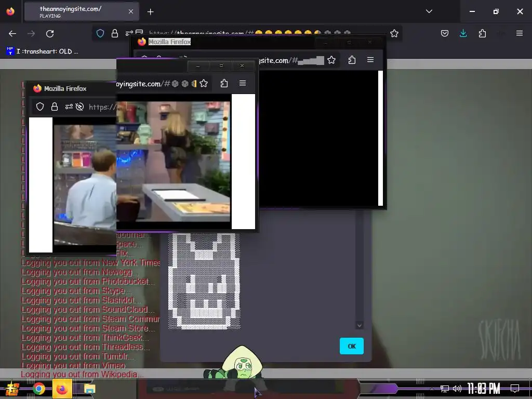Open the 'I :transheart: OLD' bookmark

pos(43,51)
